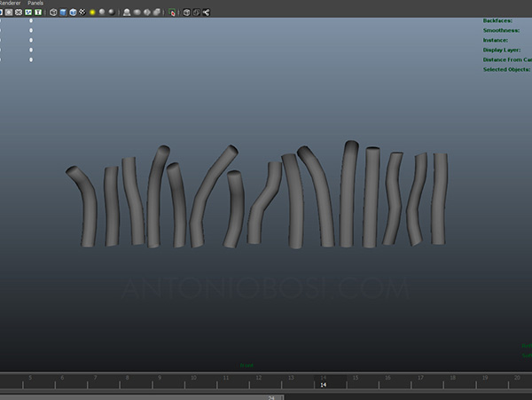Click the dark cube icon after renderer icon

click(x=186, y=12)
